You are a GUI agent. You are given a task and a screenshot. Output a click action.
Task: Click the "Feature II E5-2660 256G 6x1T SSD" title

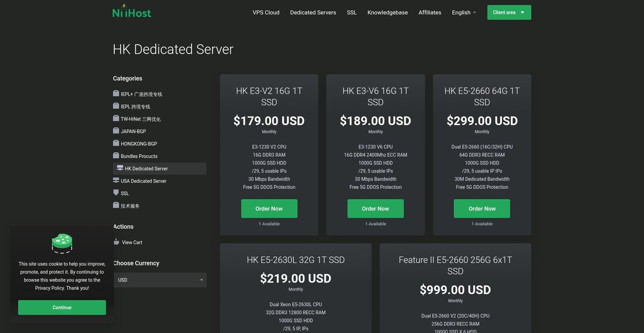[x=455, y=265]
